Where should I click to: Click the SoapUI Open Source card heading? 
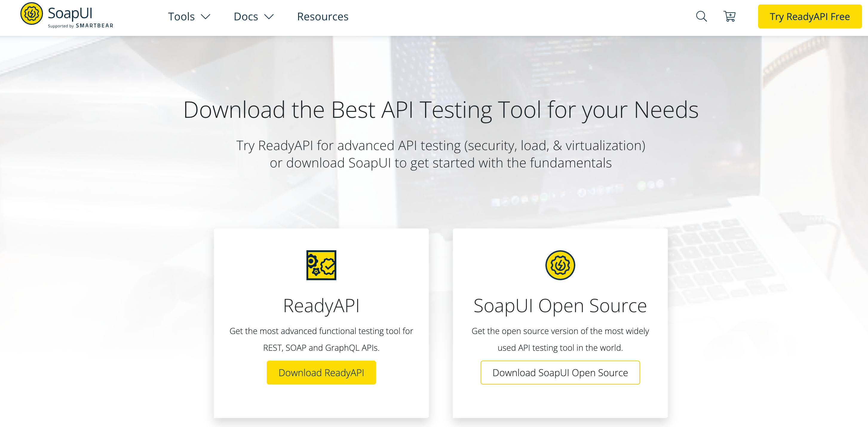(x=560, y=306)
